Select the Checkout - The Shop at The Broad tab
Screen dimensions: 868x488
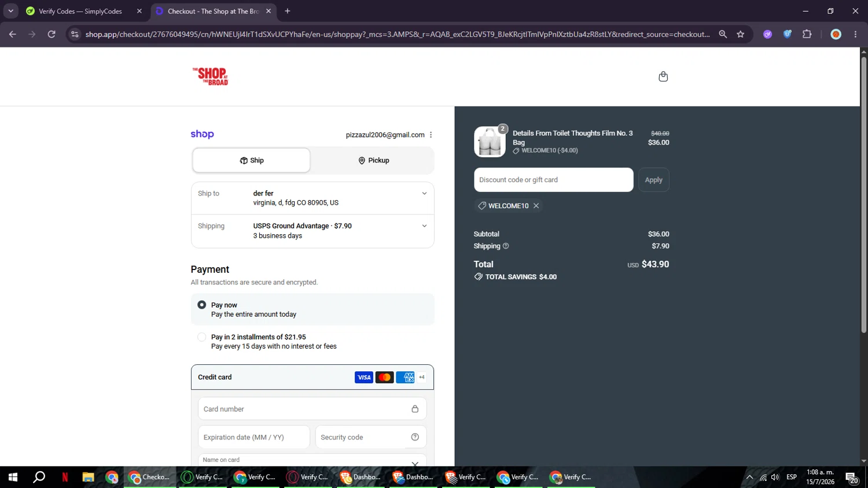coord(213,11)
